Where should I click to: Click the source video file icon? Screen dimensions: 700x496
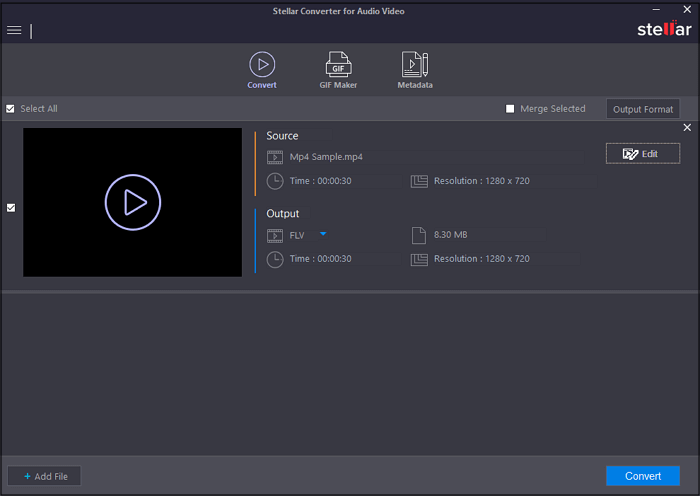tap(274, 157)
